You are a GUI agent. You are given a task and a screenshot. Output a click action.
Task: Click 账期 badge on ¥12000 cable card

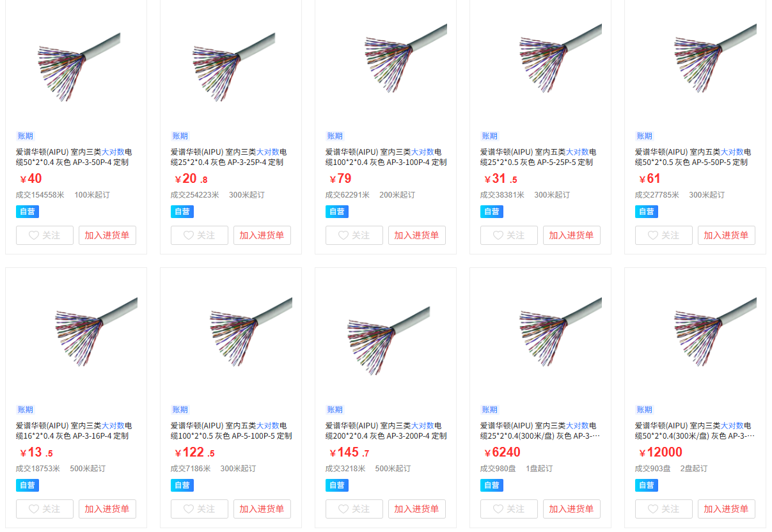pos(644,410)
